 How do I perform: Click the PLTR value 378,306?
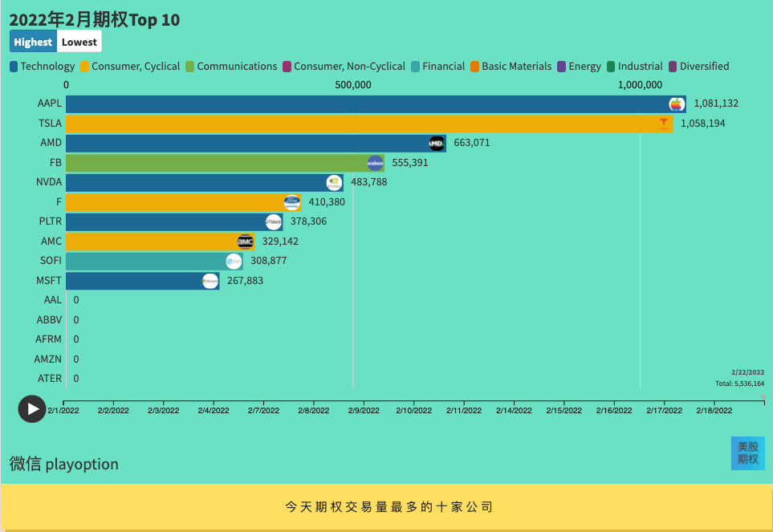coord(308,221)
